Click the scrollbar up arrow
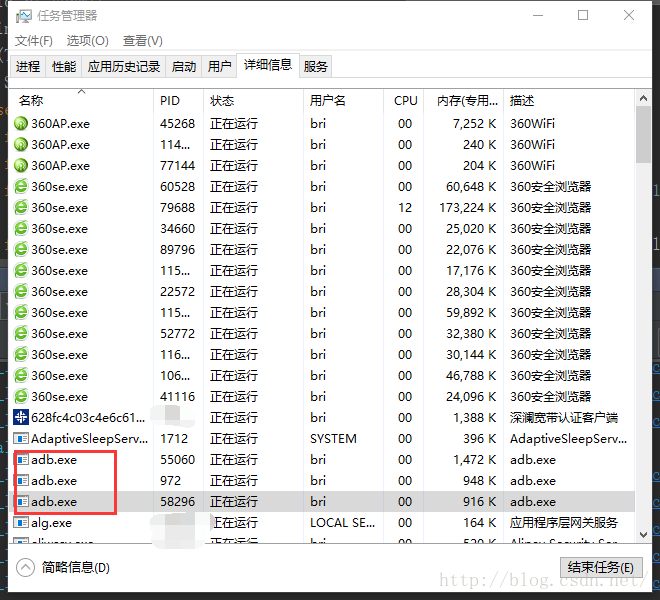 (x=643, y=99)
